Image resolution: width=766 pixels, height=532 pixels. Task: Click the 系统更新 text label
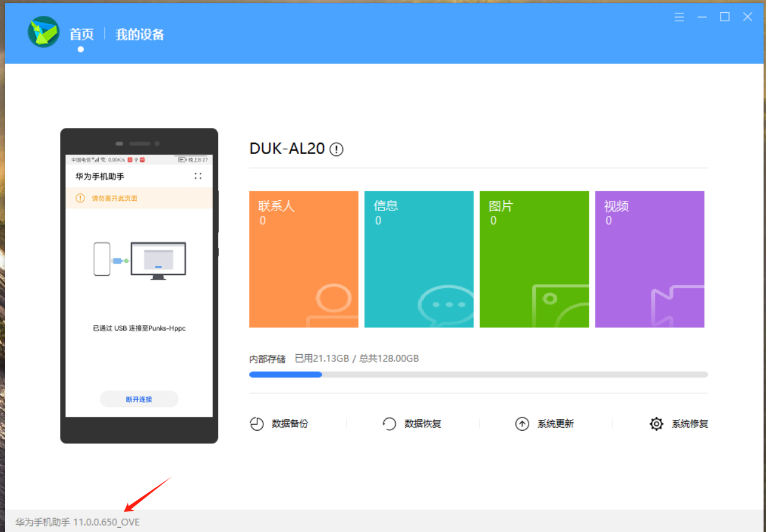pos(555,424)
